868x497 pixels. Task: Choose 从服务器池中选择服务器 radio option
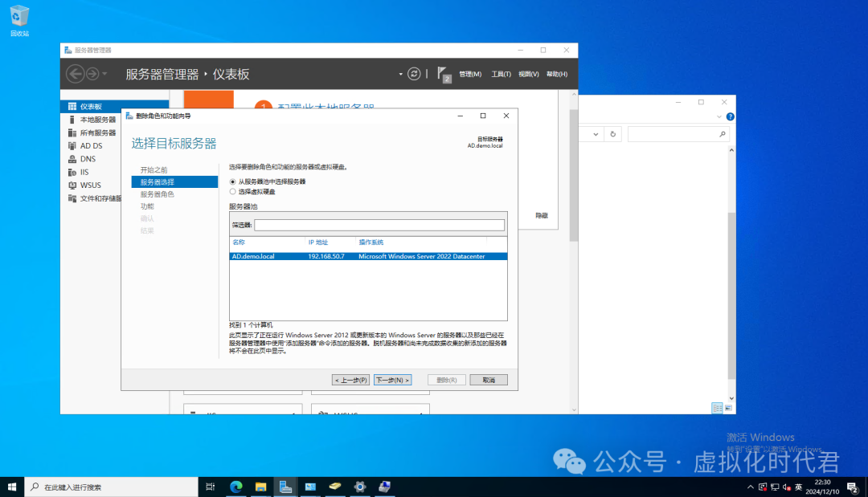point(232,181)
